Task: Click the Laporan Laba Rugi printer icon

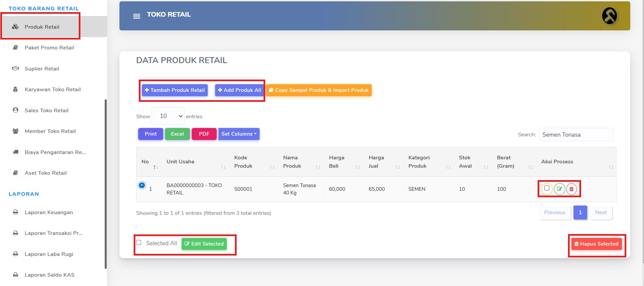Action: pyautogui.click(x=15, y=254)
